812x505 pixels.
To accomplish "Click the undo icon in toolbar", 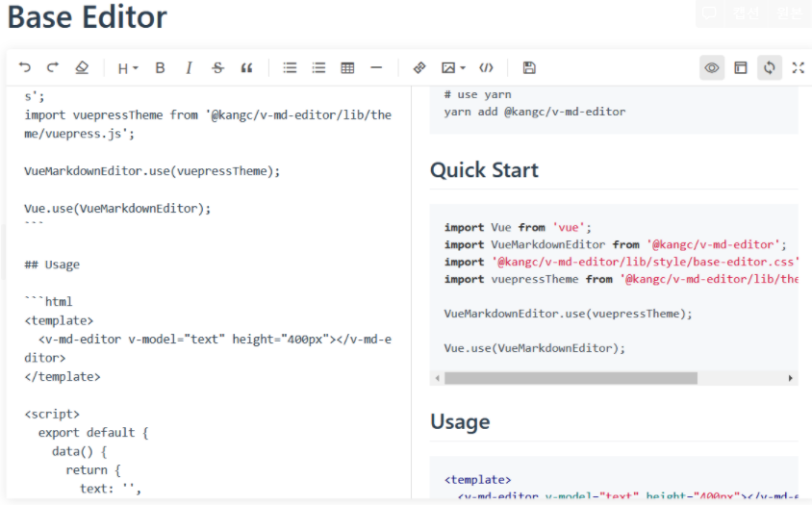I will click(x=24, y=67).
